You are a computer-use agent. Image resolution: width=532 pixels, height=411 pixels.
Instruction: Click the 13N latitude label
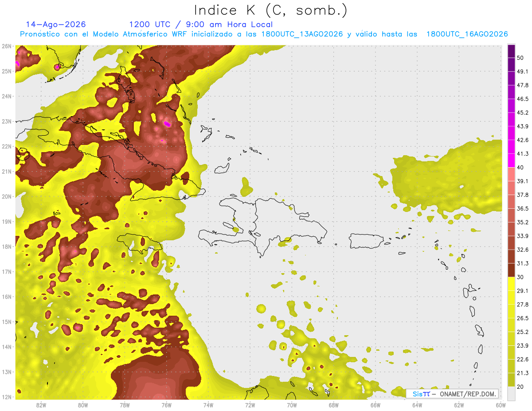tap(6, 372)
